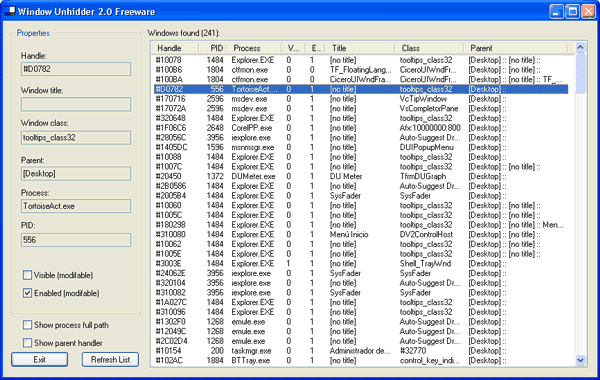
Task: Click the vertical scrollbar thumb
Action: (x=580, y=73)
